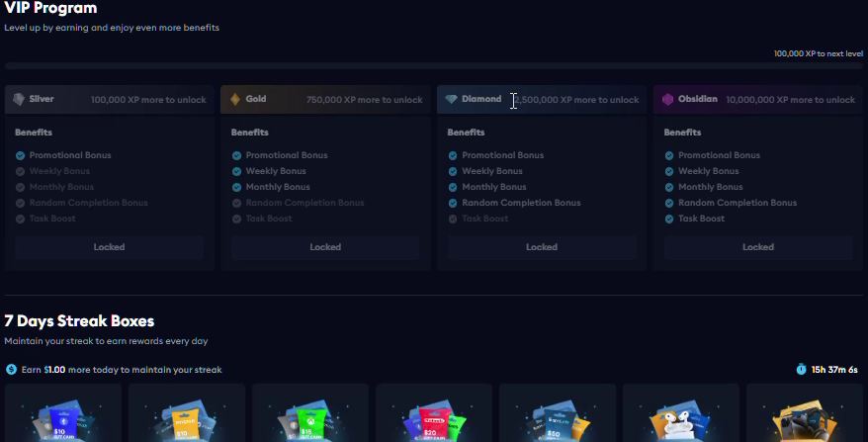The height and width of the screenshot is (442, 868).
Task: Click the Locked button in Obsidian card
Action: 758,247
